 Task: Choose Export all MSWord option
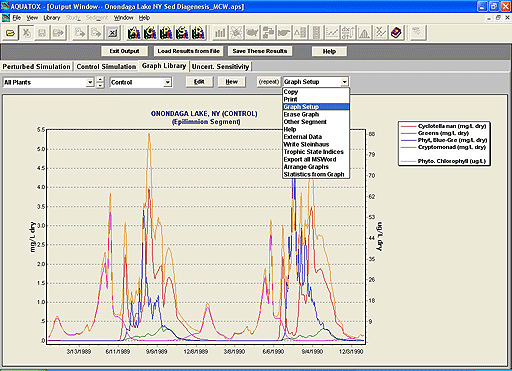(x=316, y=159)
